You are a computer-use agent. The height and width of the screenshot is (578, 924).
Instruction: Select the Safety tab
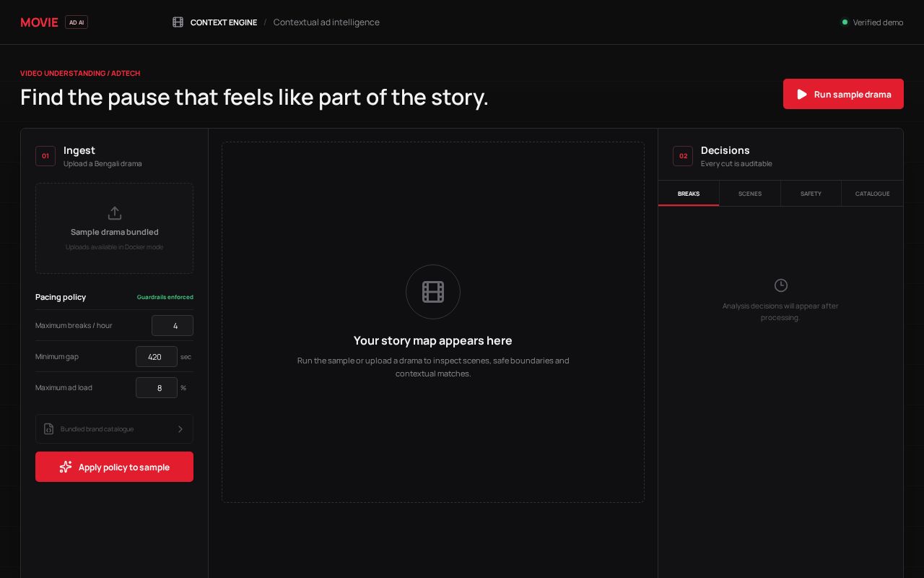[811, 194]
